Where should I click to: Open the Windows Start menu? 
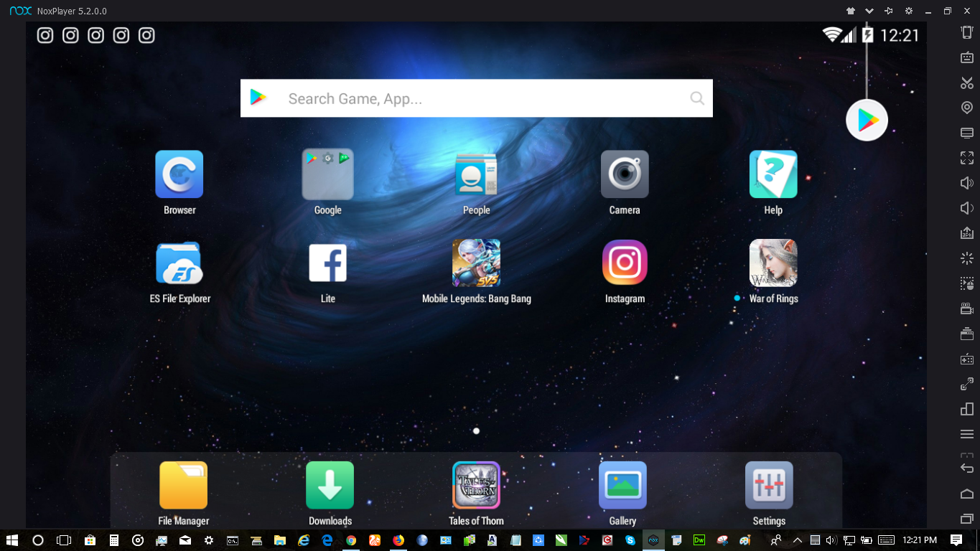click(12, 540)
